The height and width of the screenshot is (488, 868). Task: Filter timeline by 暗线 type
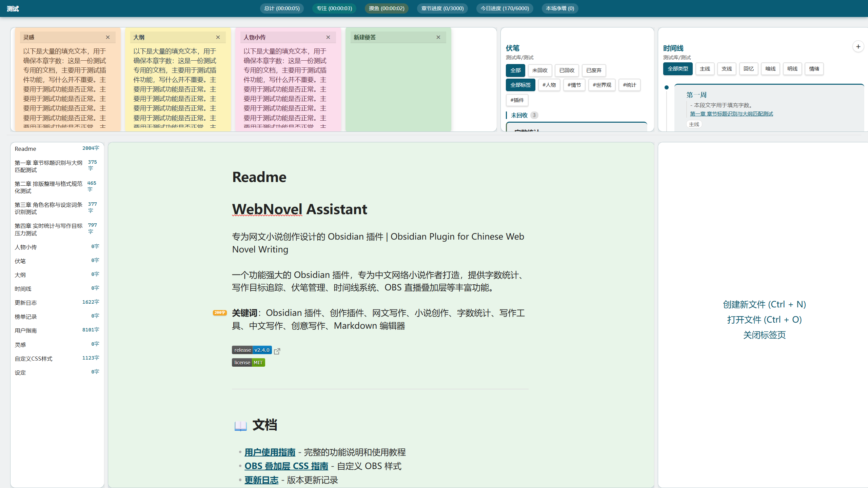(770, 69)
